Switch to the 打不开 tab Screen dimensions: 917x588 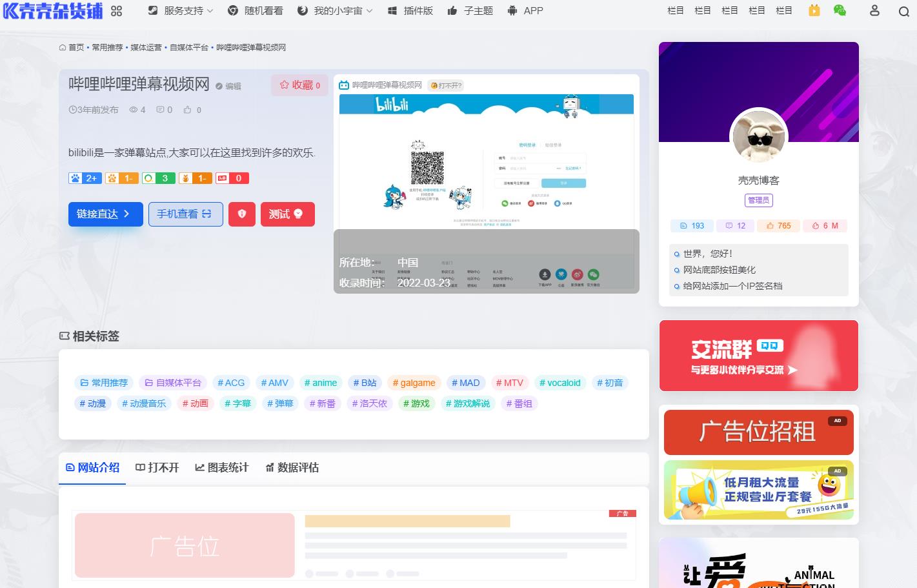pyautogui.click(x=157, y=467)
